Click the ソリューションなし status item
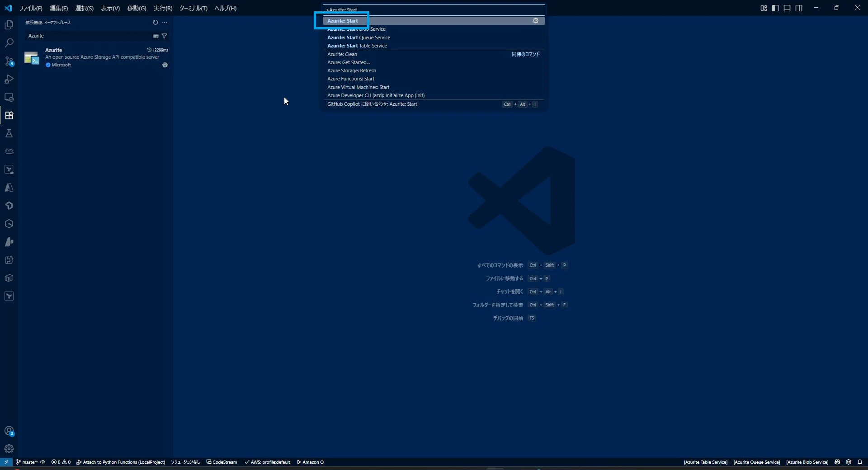Screen dimensions: 868x470 [x=185, y=462]
